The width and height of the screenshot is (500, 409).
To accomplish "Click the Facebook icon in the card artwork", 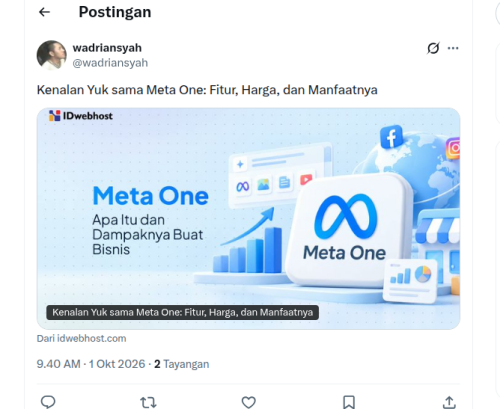I will pos(391,137).
